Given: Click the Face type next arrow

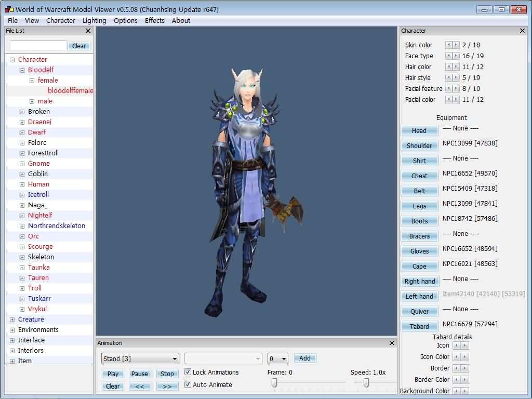Looking at the screenshot, I should (x=456, y=56).
